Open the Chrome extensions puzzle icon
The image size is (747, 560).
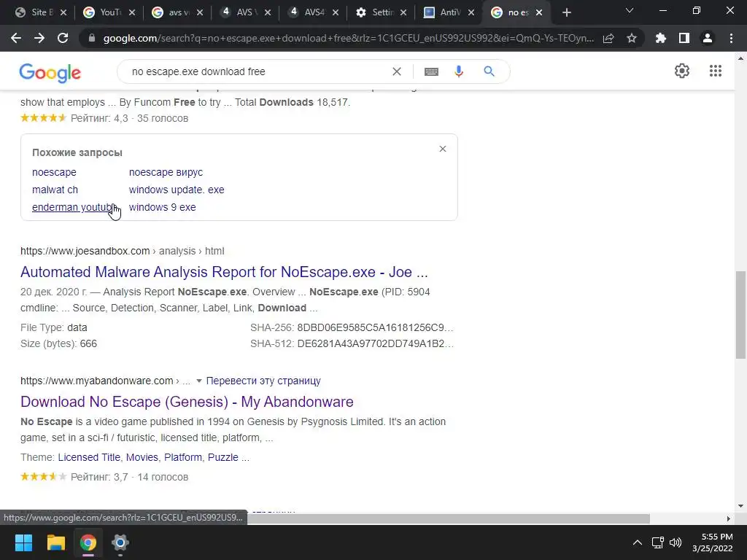[661, 38]
